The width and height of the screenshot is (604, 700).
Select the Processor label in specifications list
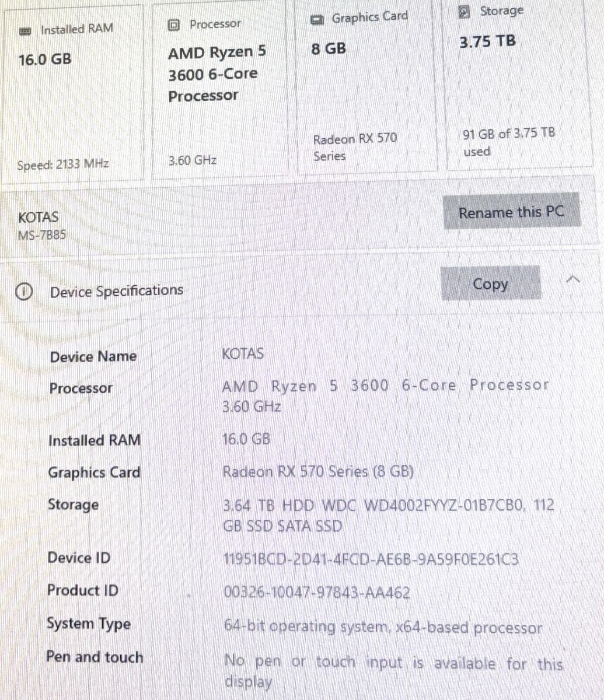coord(81,388)
